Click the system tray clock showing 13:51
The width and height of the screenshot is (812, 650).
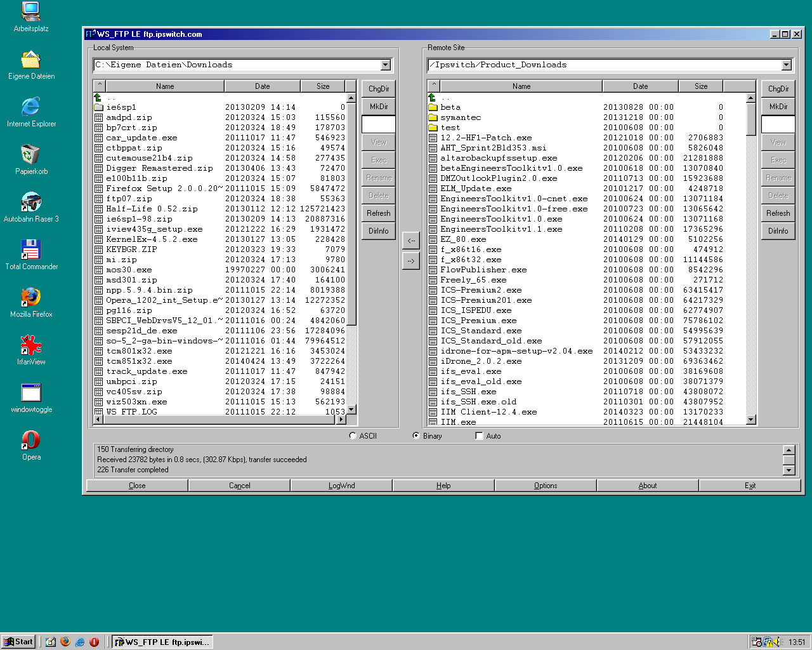tap(797, 642)
